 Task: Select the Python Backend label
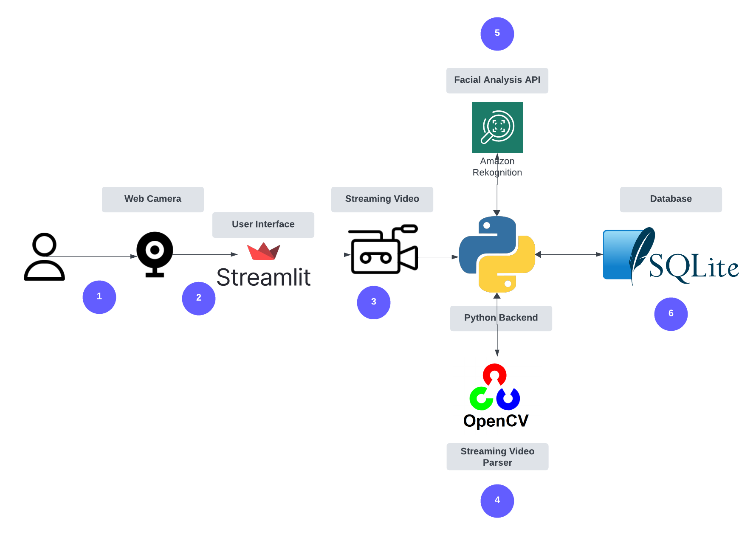point(501,318)
